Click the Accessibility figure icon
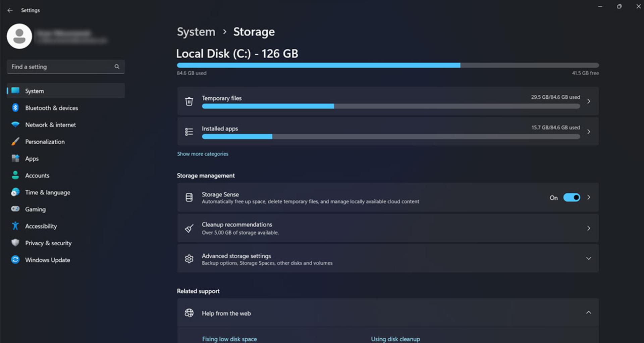 pyautogui.click(x=15, y=226)
